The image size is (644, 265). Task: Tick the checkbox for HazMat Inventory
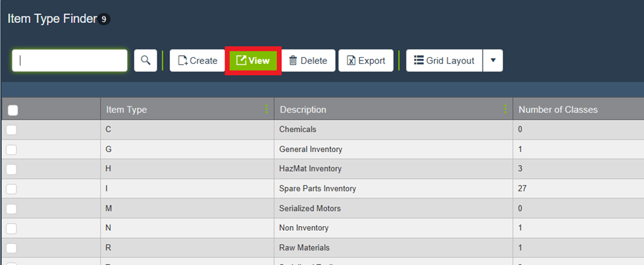(11, 169)
